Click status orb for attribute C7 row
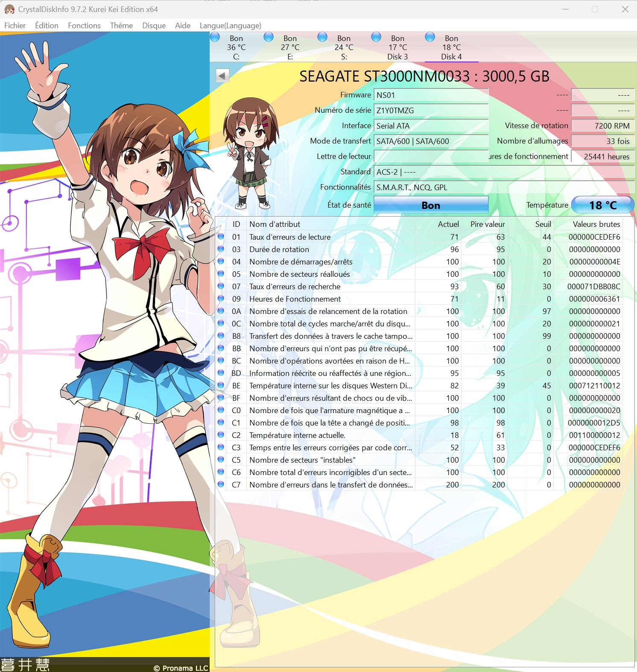Viewport: 637px width, 672px height. pos(221,484)
